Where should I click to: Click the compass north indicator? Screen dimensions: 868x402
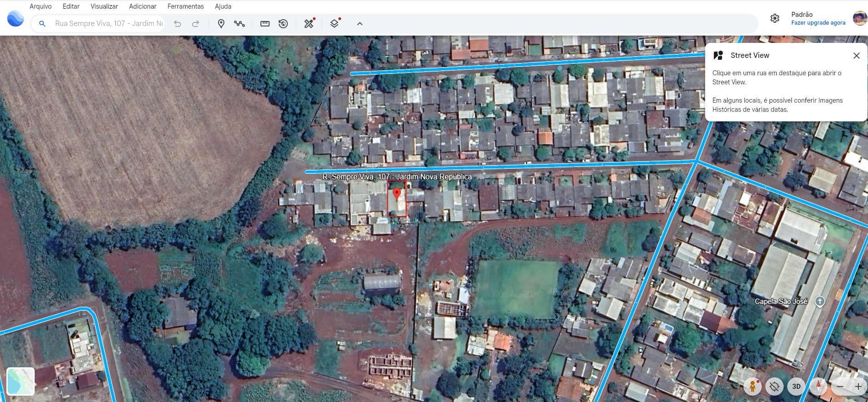818,386
